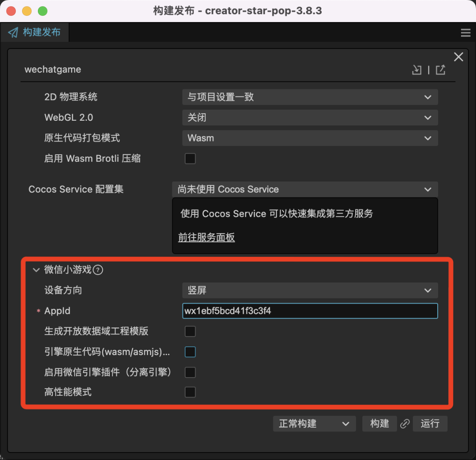This screenshot has height=460, width=476.
Task: Toggle 引擎原生代码(wasm/asmjs) checkbox
Action: tap(190, 352)
